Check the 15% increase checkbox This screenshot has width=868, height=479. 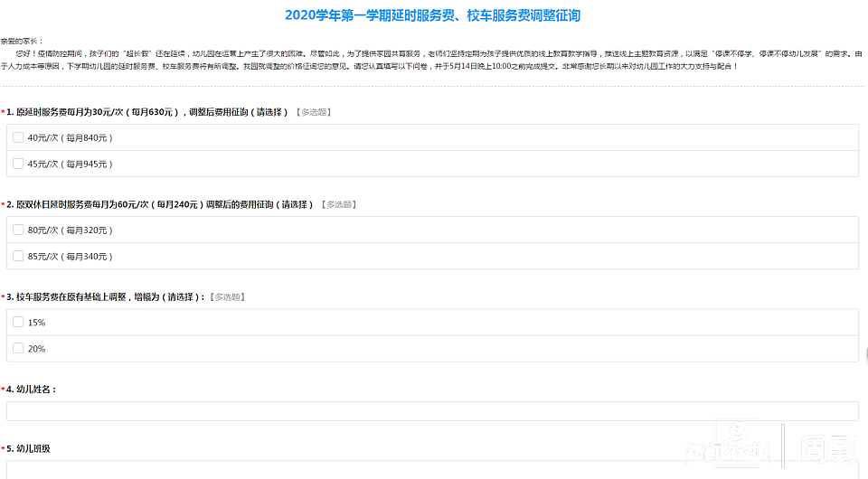(x=18, y=322)
